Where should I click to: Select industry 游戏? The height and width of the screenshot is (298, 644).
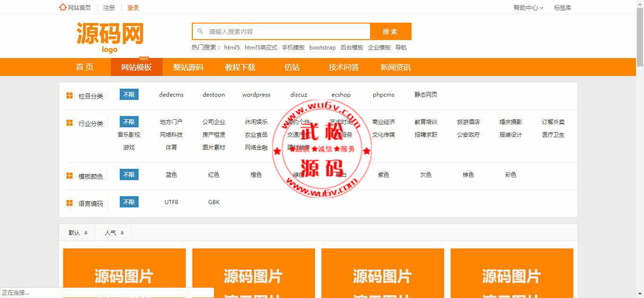pyautogui.click(x=129, y=148)
